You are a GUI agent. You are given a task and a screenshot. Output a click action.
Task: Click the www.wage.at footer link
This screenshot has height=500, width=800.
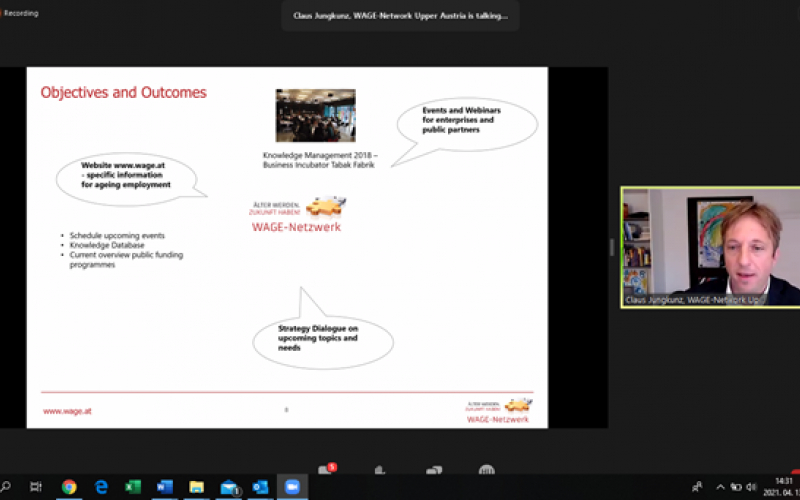pyautogui.click(x=67, y=411)
